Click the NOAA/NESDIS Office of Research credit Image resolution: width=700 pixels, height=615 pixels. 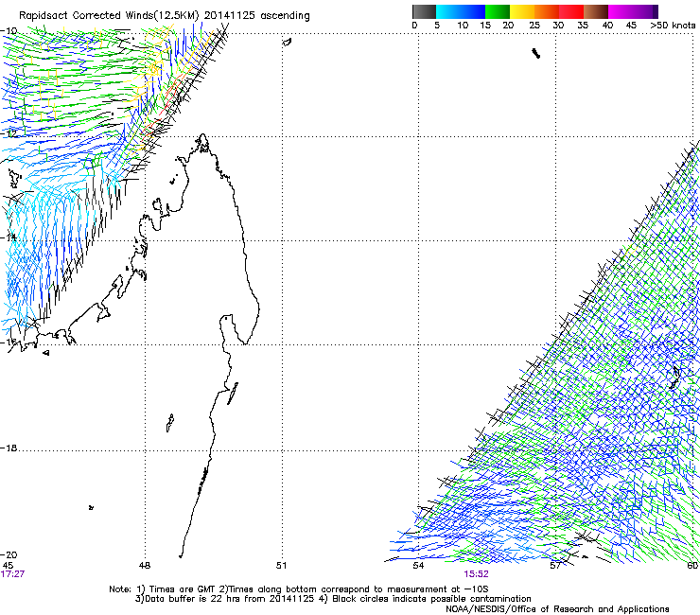point(557,609)
